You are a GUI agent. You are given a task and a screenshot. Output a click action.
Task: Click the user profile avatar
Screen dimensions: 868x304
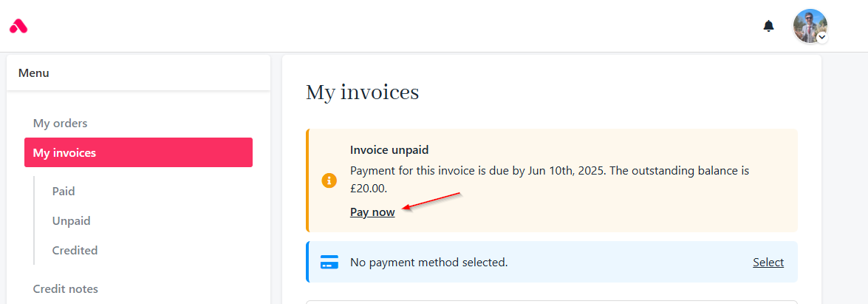point(810,26)
